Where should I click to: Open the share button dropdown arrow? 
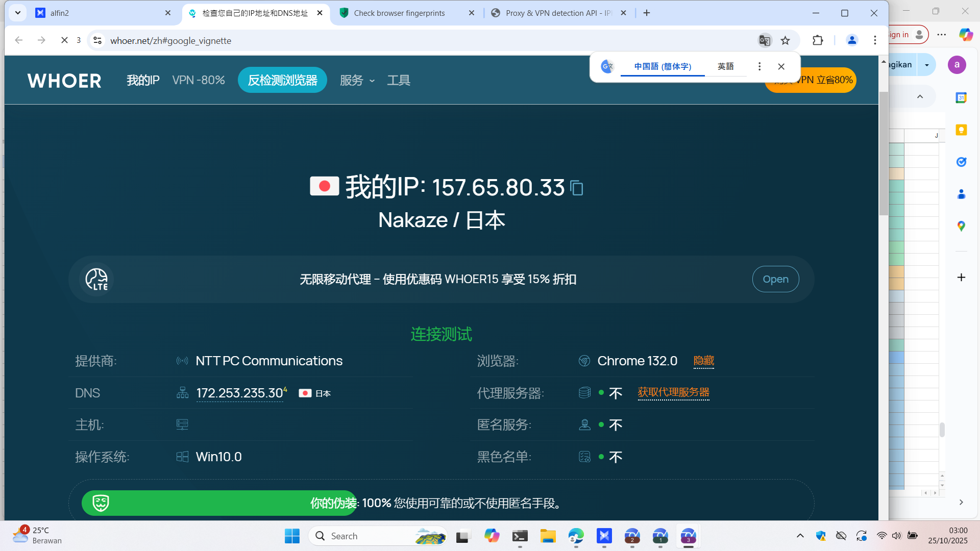(927, 65)
